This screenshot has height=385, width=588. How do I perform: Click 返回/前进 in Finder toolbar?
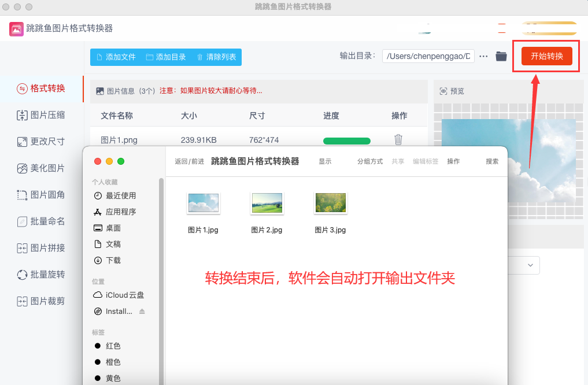pos(190,161)
